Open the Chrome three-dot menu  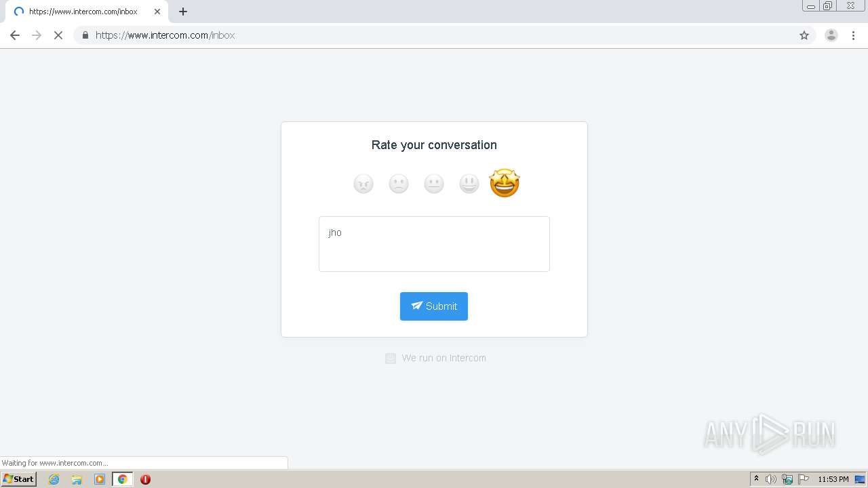[854, 35]
